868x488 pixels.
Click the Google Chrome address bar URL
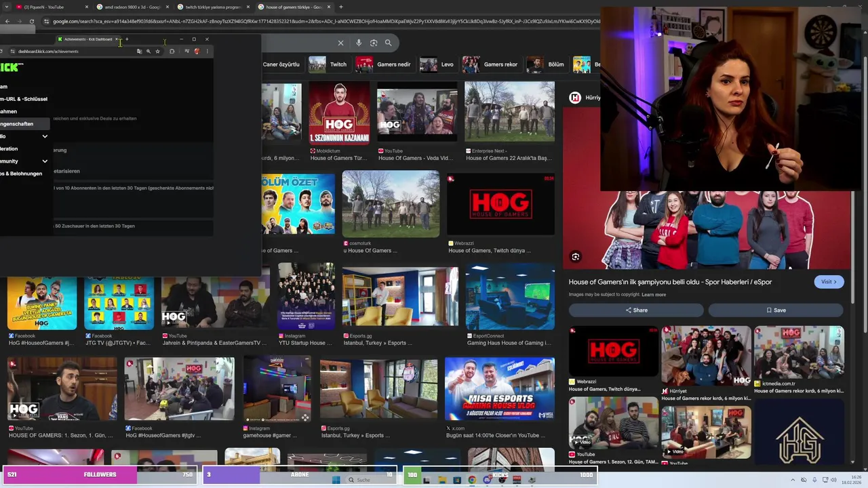pos(325,21)
